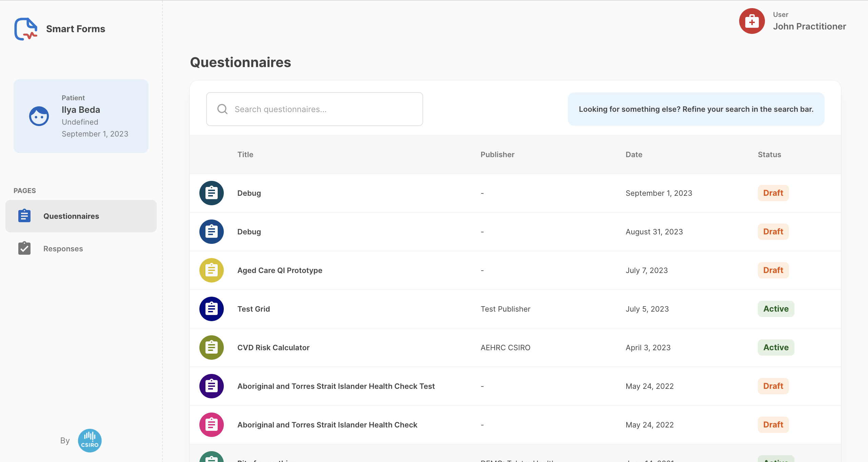Click the Draft badge on the August 31 Debug row

click(x=773, y=232)
